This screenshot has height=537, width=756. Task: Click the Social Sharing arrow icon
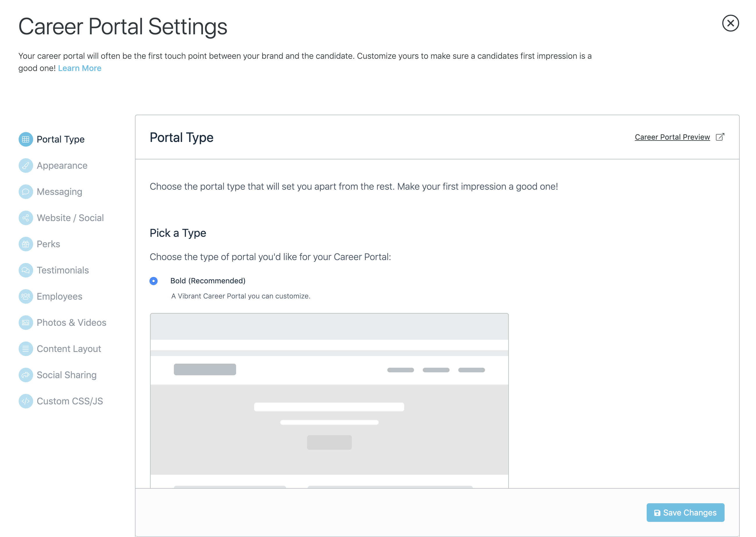point(26,375)
